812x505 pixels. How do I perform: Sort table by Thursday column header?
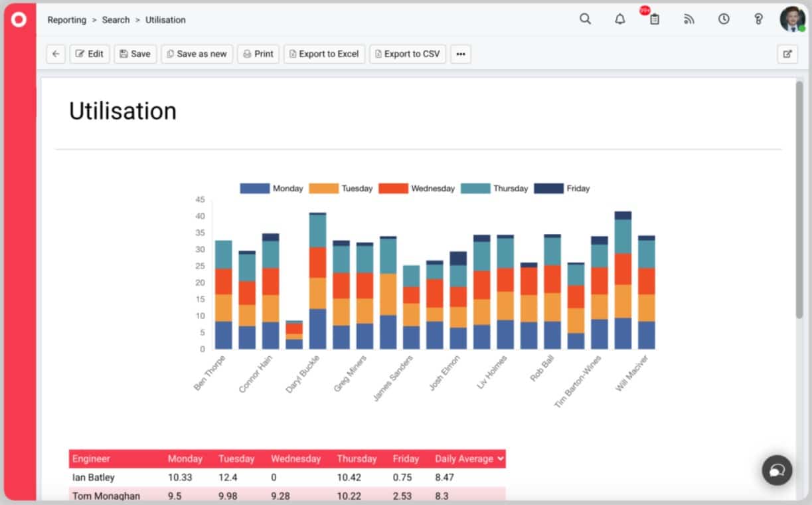point(357,458)
